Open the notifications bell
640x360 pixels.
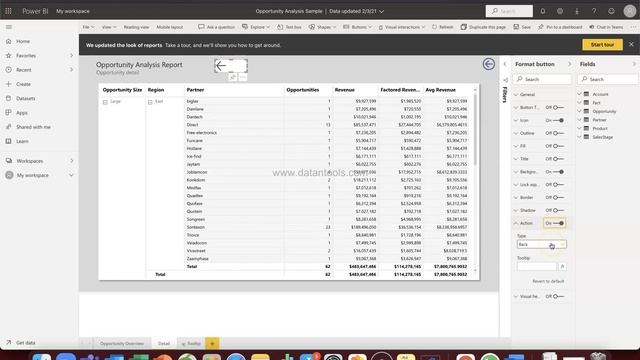(543, 11)
